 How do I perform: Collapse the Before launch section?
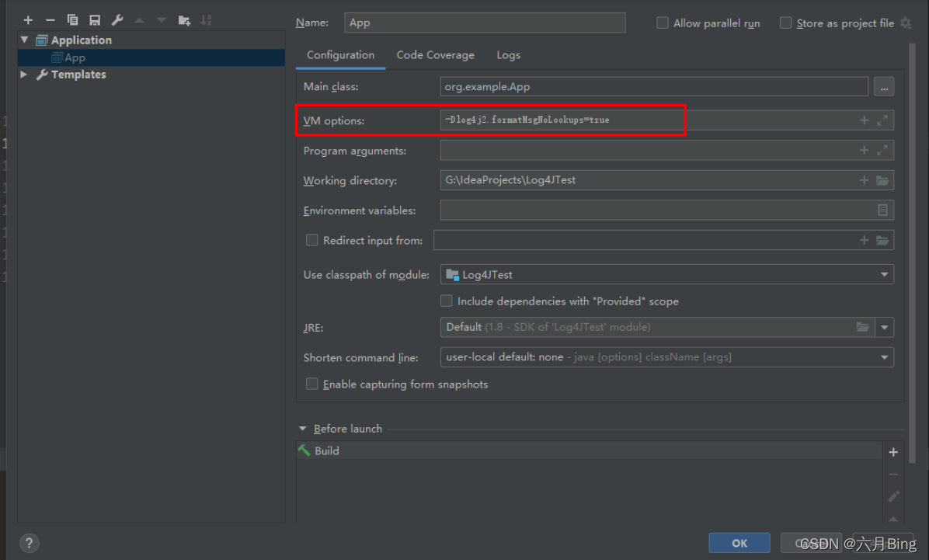(x=303, y=429)
